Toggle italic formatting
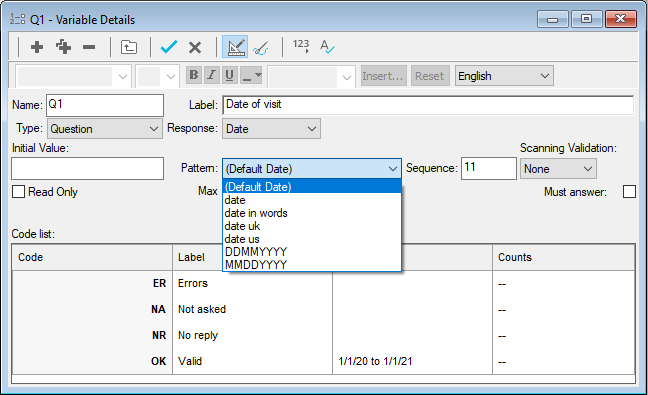Image resolution: width=648 pixels, height=395 pixels. [x=212, y=75]
